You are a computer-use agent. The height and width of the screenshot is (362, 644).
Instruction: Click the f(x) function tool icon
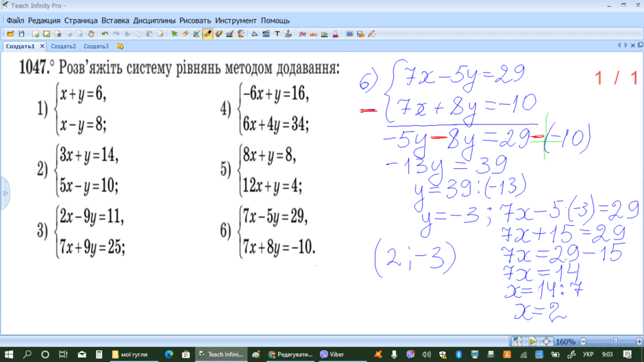[x=302, y=34]
